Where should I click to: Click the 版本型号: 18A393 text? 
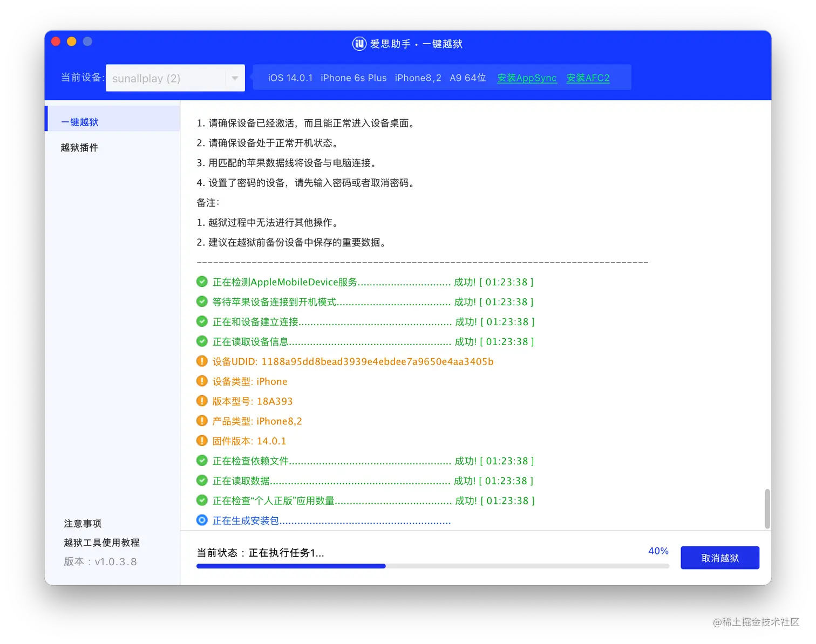click(x=253, y=401)
